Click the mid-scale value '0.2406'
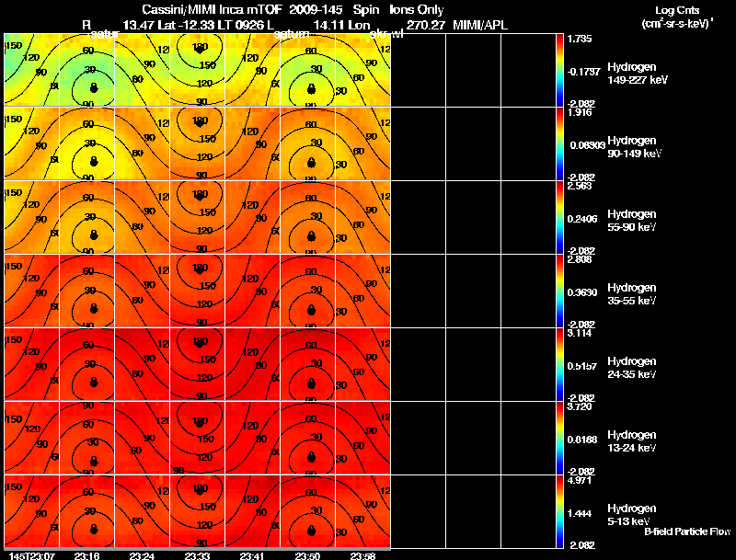Image resolution: width=736 pixels, height=560 pixels. (x=582, y=219)
